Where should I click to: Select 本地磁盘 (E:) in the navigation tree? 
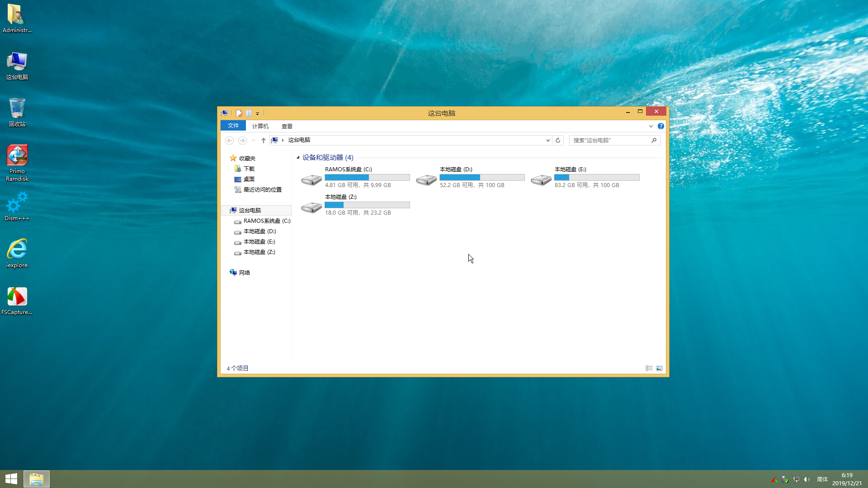[x=259, y=242]
